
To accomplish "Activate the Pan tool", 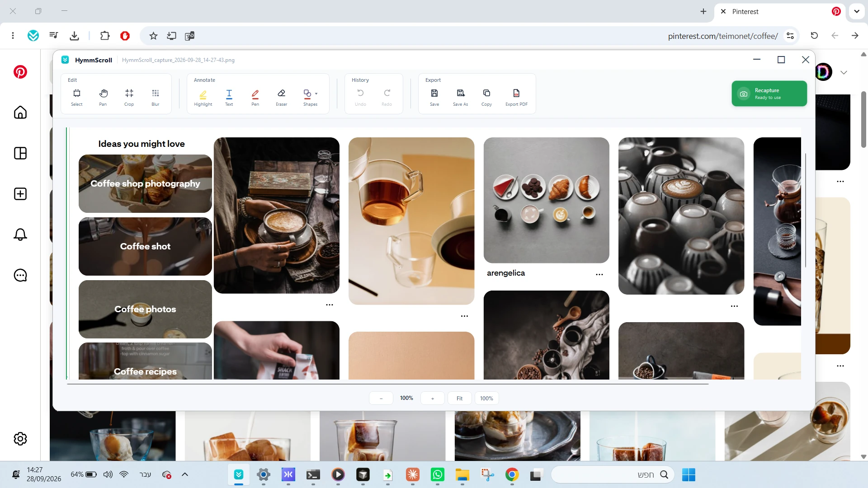I will [x=103, y=97].
